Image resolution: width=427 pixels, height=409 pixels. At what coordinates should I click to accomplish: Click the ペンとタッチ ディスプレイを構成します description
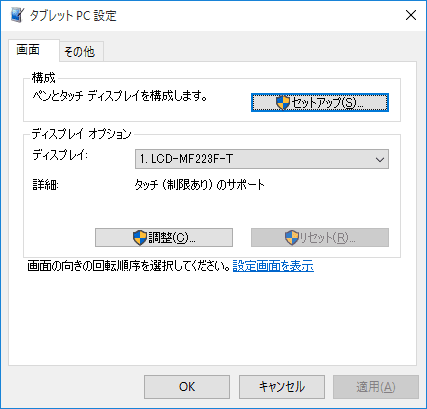click(120, 96)
